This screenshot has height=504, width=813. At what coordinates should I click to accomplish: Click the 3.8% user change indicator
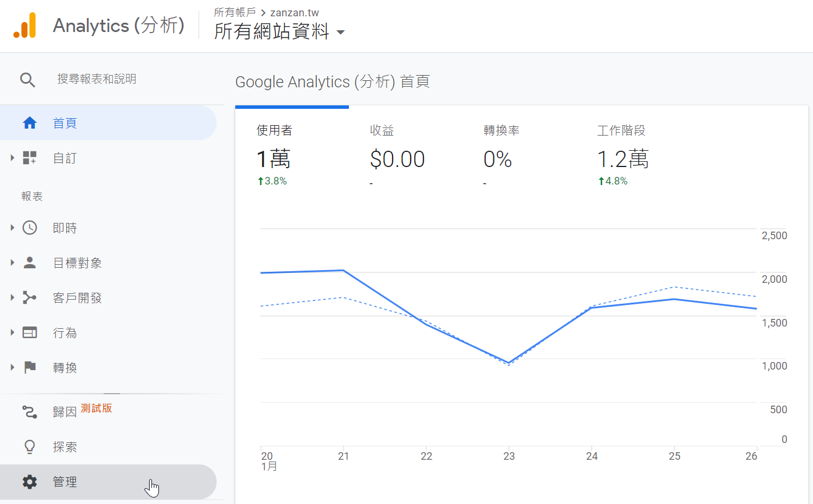[272, 181]
